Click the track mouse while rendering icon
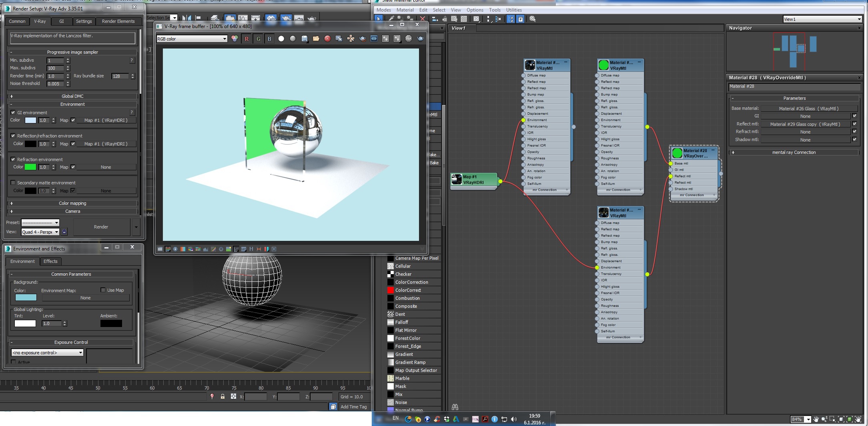The height and width of the screenshot is (426, 868). click(351, 39)
